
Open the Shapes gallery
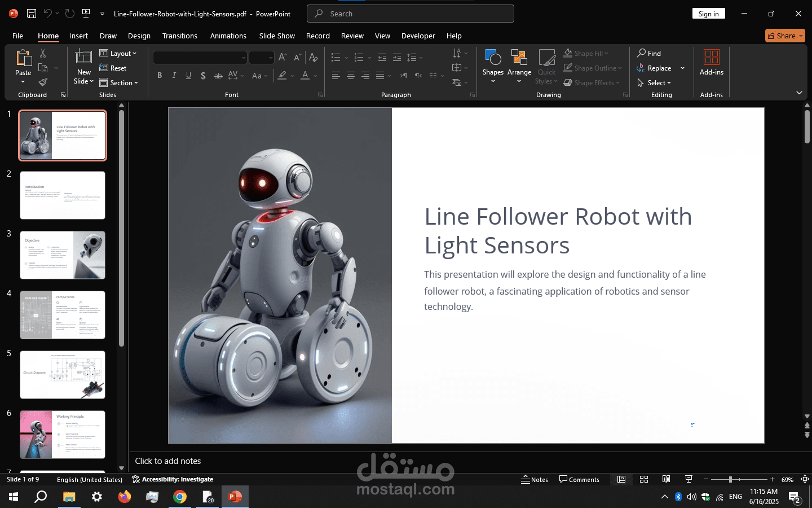(x=493, y=66)
